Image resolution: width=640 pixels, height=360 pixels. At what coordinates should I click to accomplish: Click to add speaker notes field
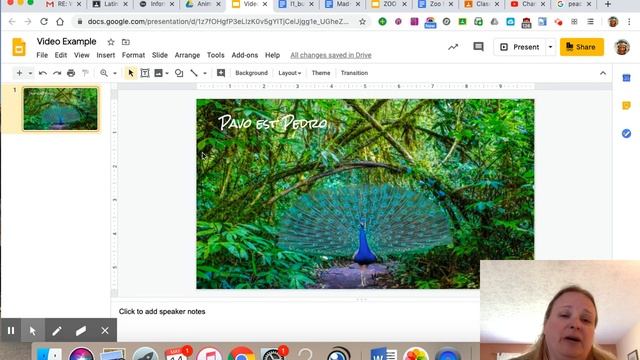pyautogui.click(x=162, y=311)
